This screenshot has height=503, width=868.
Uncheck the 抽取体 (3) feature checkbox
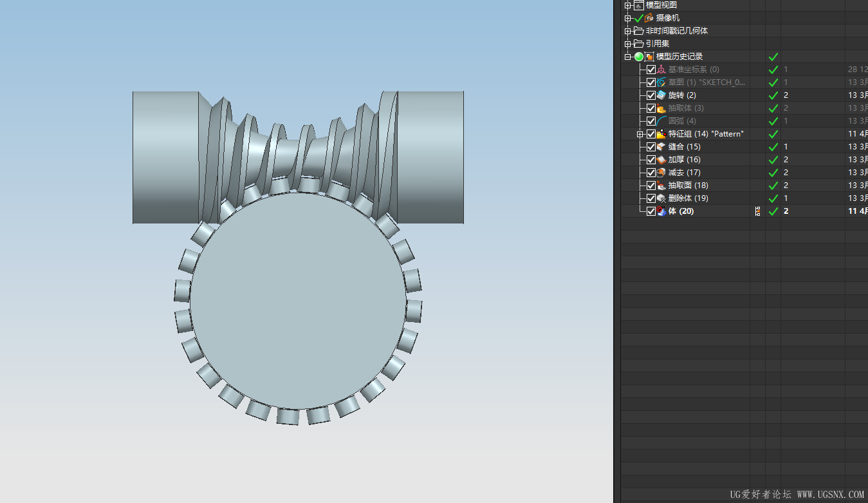pyautogui.click(x=651, y=108)
